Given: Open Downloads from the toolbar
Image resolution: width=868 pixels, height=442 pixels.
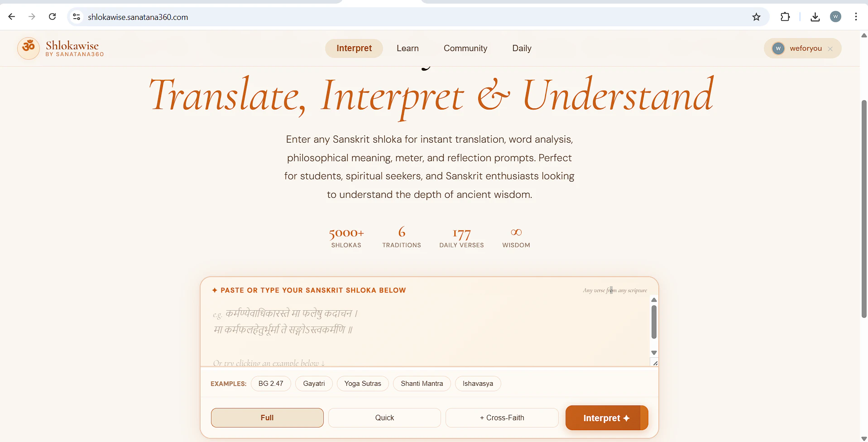Looking at the screenshot, I should [815, 17].
